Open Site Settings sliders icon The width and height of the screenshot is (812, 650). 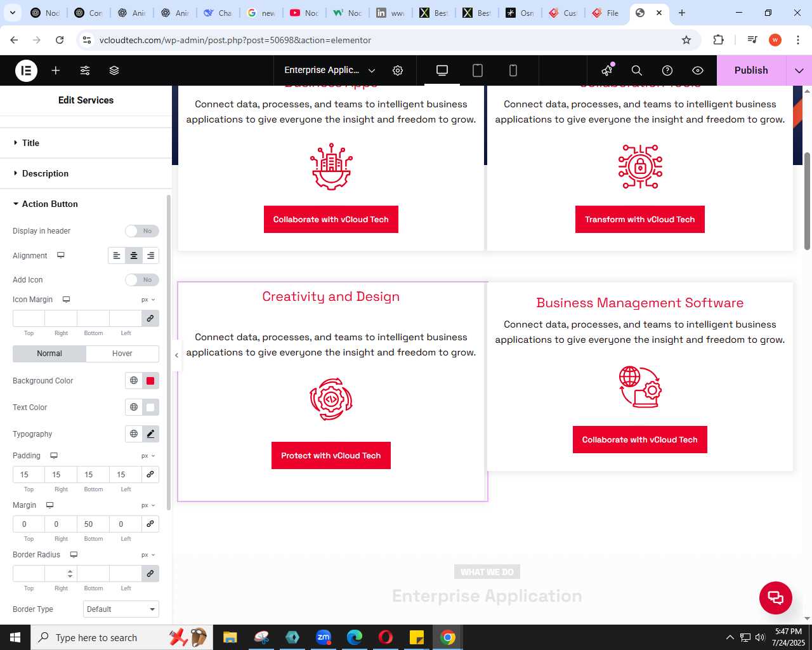85,70
